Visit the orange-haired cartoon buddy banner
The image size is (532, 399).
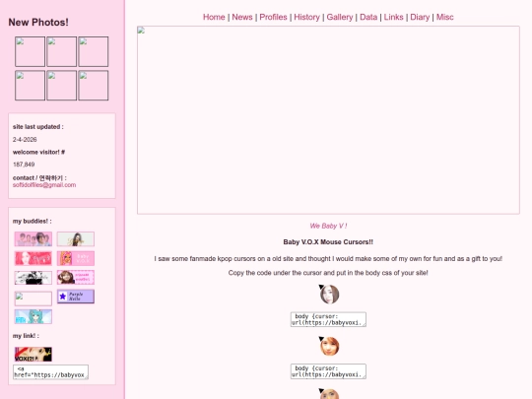pos(76,258)
